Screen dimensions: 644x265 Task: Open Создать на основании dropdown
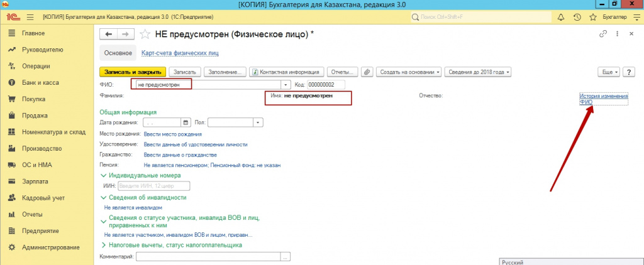coord(409,72)
